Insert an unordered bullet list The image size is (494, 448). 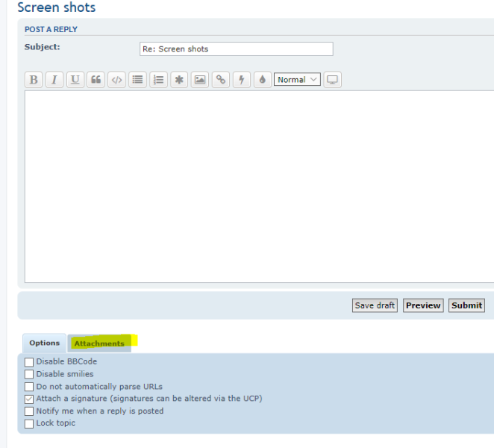click(137, 80)
